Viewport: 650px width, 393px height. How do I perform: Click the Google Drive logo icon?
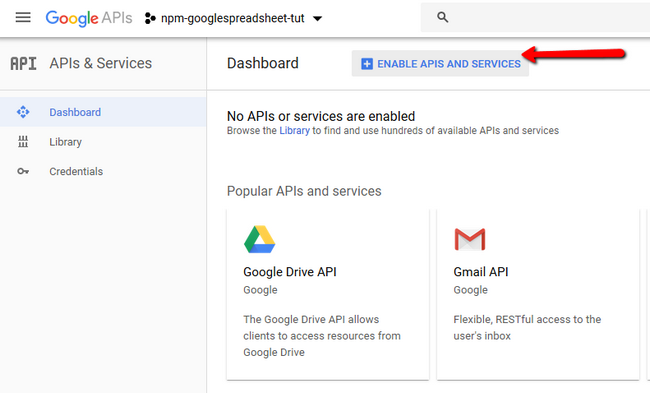click(260, 239)
